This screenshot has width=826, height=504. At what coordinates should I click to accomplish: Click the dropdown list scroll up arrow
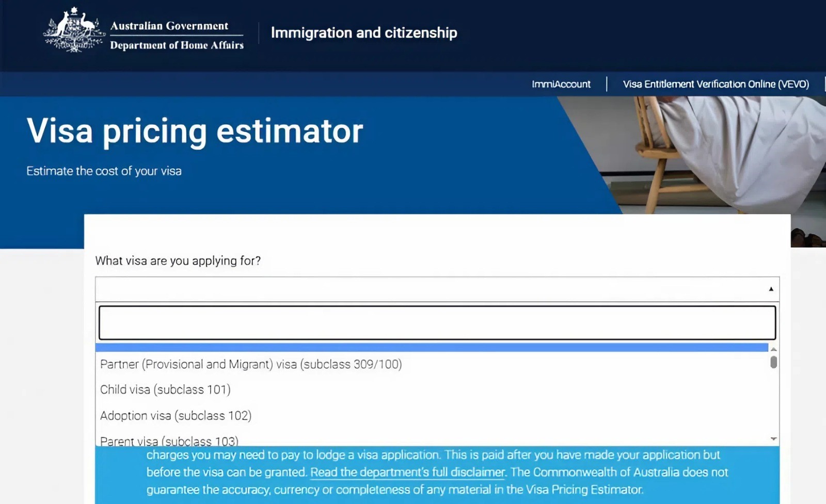coord(773,349)
